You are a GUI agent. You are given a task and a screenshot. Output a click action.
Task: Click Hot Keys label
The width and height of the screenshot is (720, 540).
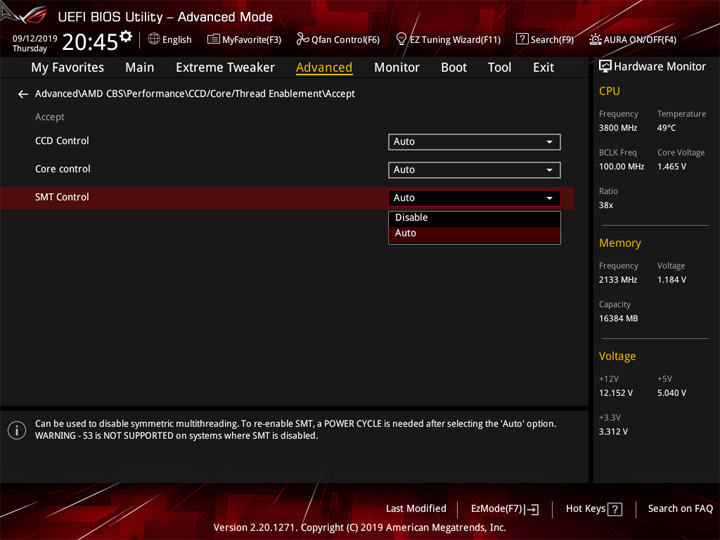point(585,509)
